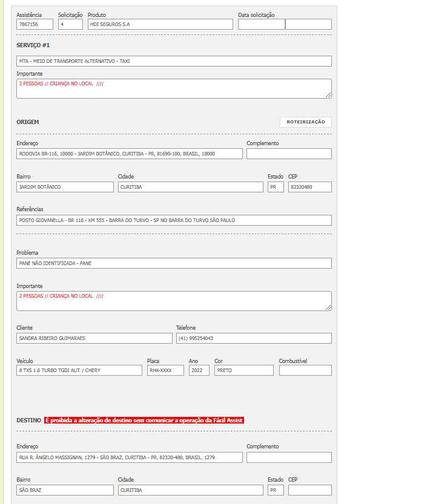Screen dimensions: 433x504
Task: Click the Placa field RHK-XXXX
Action: (165, 370)
